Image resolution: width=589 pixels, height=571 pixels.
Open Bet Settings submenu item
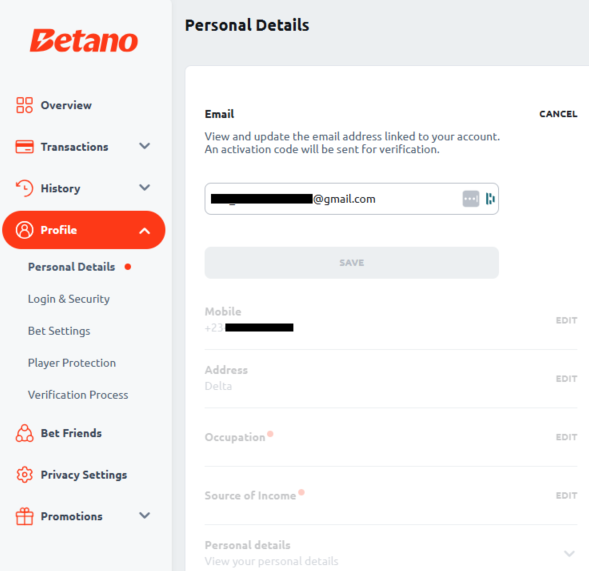[59, 331]
